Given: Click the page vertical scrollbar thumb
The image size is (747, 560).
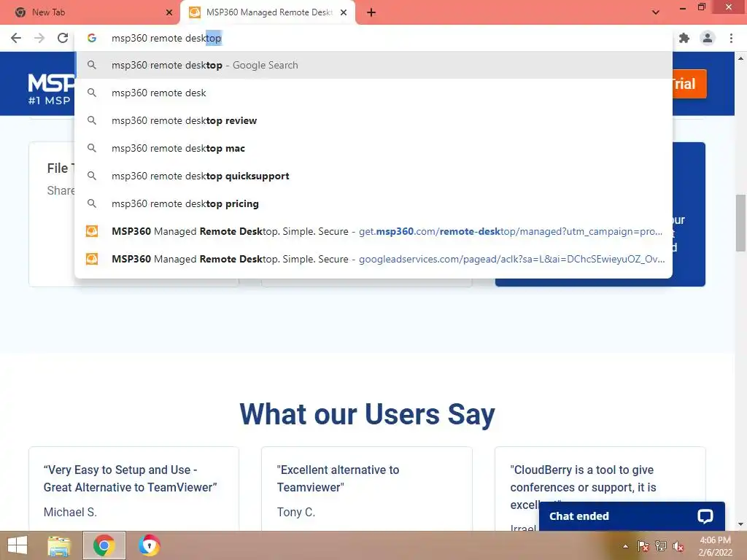Looking at the screenshot, I should (740, 222).
